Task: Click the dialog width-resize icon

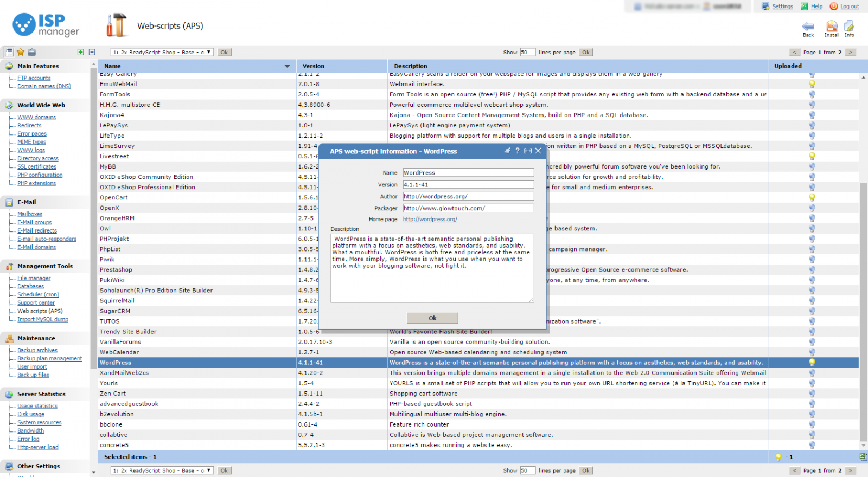Action: (x=527, y=151)
